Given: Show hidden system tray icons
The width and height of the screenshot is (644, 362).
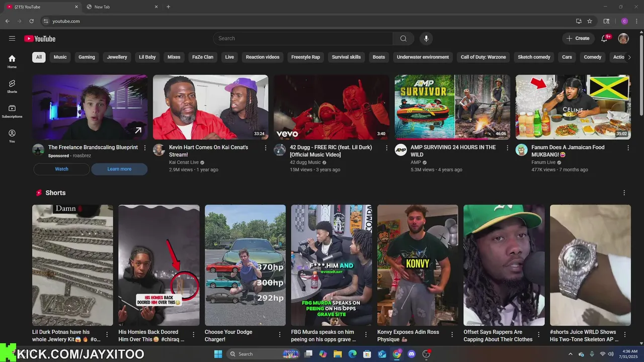Looking at the screenshot, I should [570, 354].
